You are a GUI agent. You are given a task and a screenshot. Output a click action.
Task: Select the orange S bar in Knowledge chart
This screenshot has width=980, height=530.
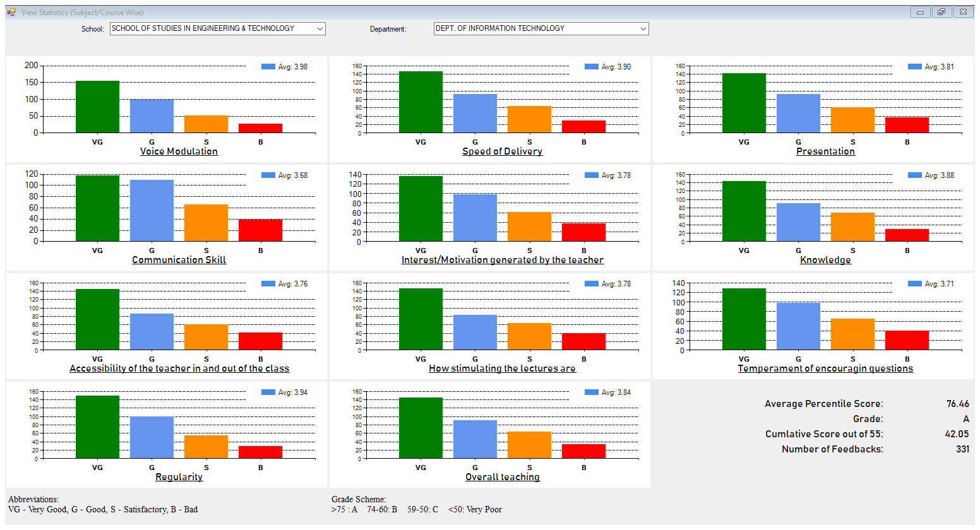852,227
